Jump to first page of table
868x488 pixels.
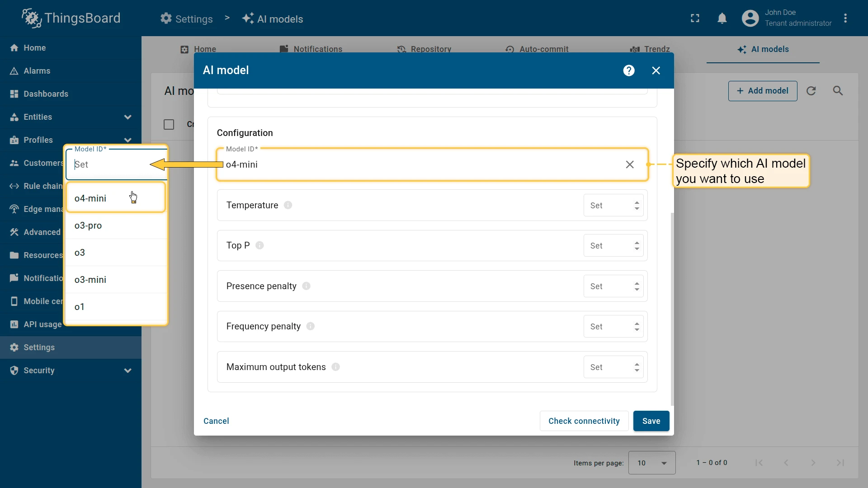759,463
